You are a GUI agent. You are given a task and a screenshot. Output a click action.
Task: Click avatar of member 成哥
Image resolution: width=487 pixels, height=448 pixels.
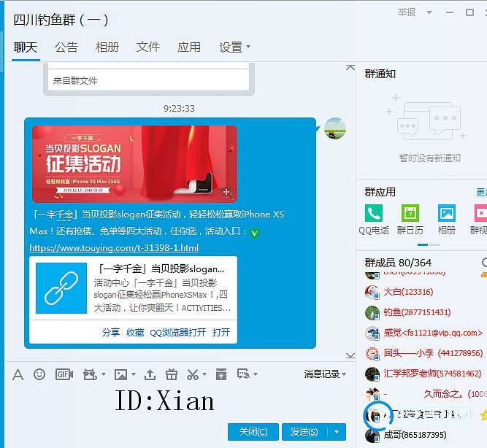point(372,436)
